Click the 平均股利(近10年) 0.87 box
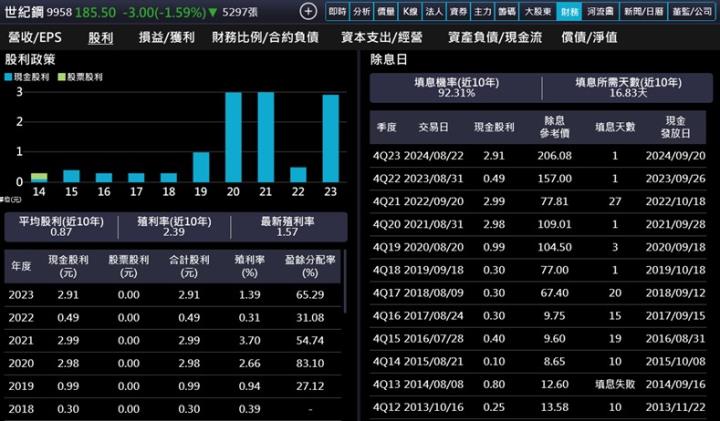 (61, 227)
